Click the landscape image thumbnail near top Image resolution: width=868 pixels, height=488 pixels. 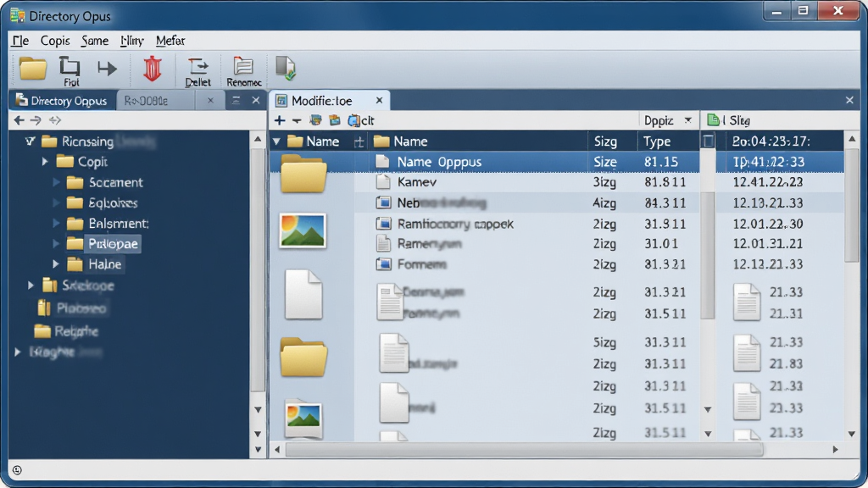point(303,230)
